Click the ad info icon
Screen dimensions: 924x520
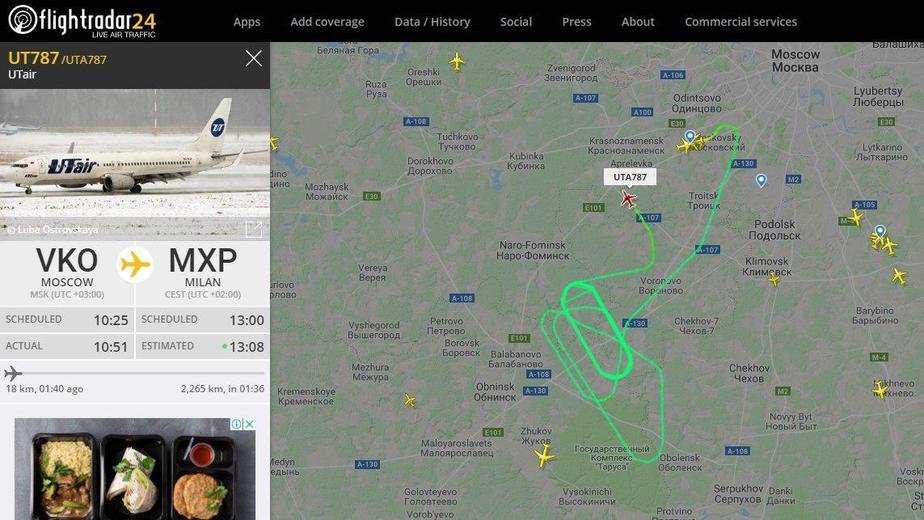(x=236, y=424)
